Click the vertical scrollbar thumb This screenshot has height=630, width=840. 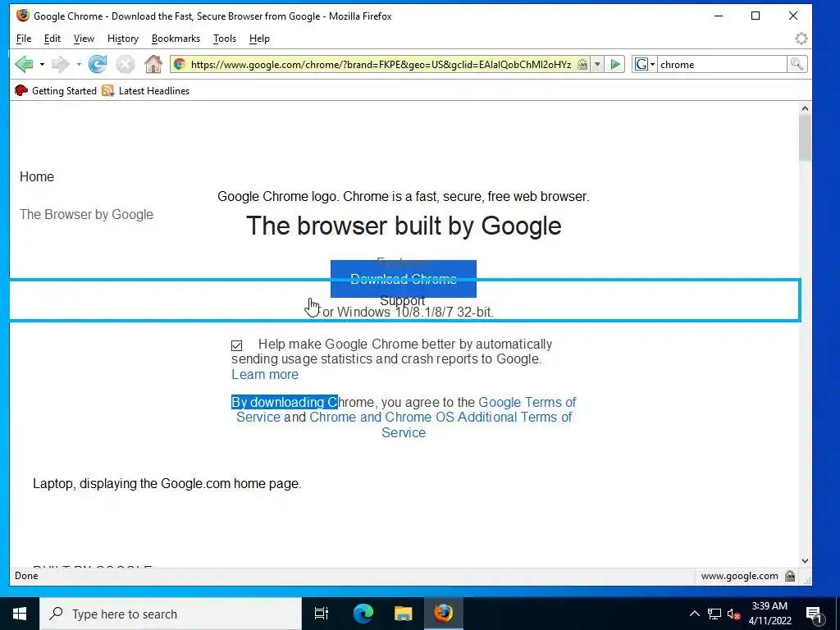pos(805,138)
